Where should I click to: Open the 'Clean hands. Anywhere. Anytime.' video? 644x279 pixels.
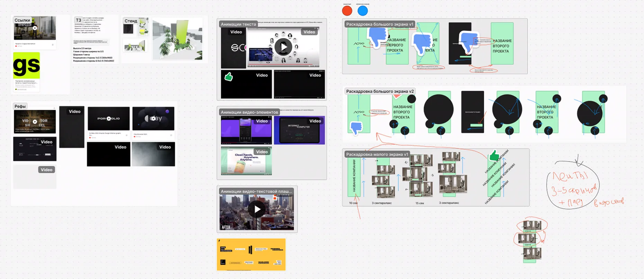click(247, 161)
